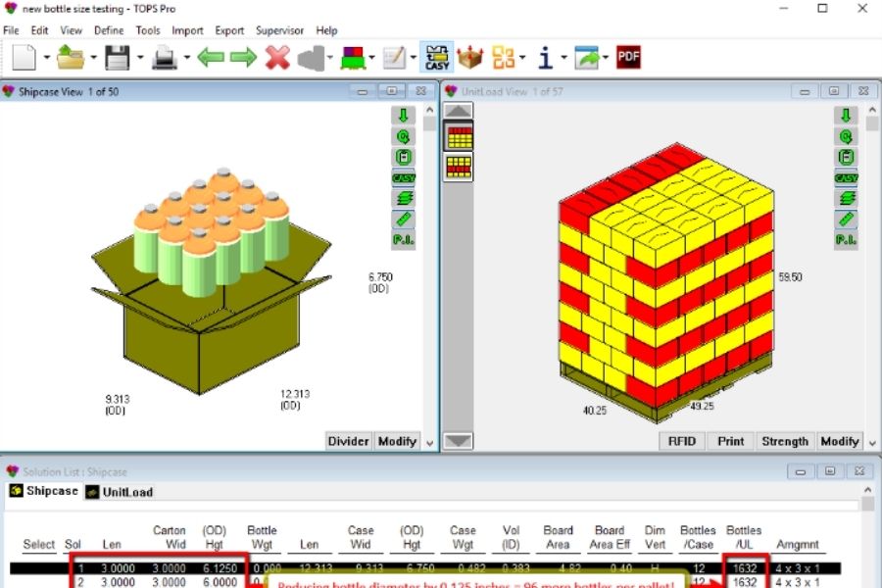The height and width of the screenshot is (588, 882).
Task: Click the red X delete icon
Action: point(277,58)
